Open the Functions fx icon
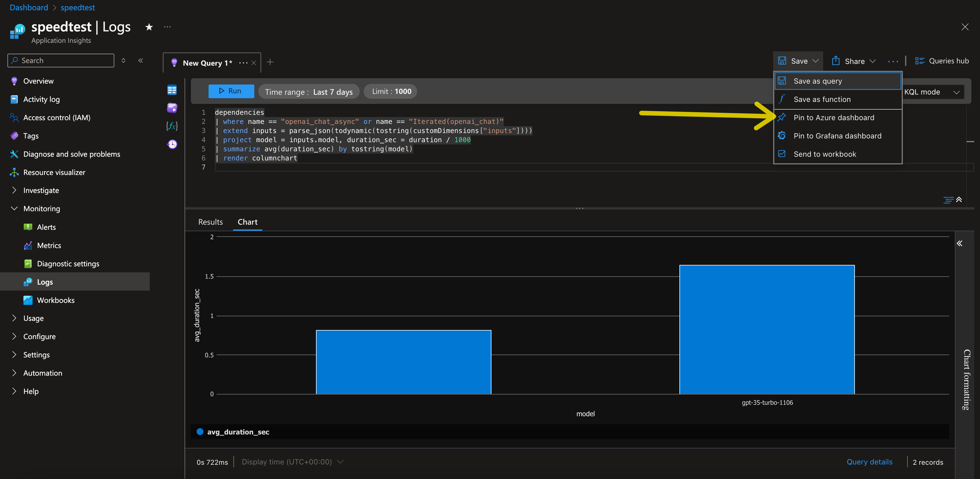 172,126
